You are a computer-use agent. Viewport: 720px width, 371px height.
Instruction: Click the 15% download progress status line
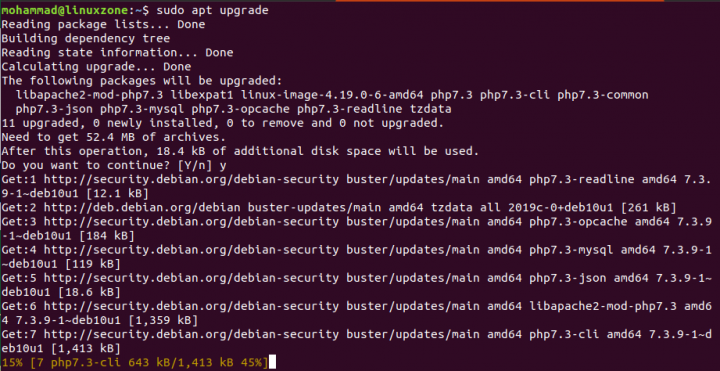point(134,363)
